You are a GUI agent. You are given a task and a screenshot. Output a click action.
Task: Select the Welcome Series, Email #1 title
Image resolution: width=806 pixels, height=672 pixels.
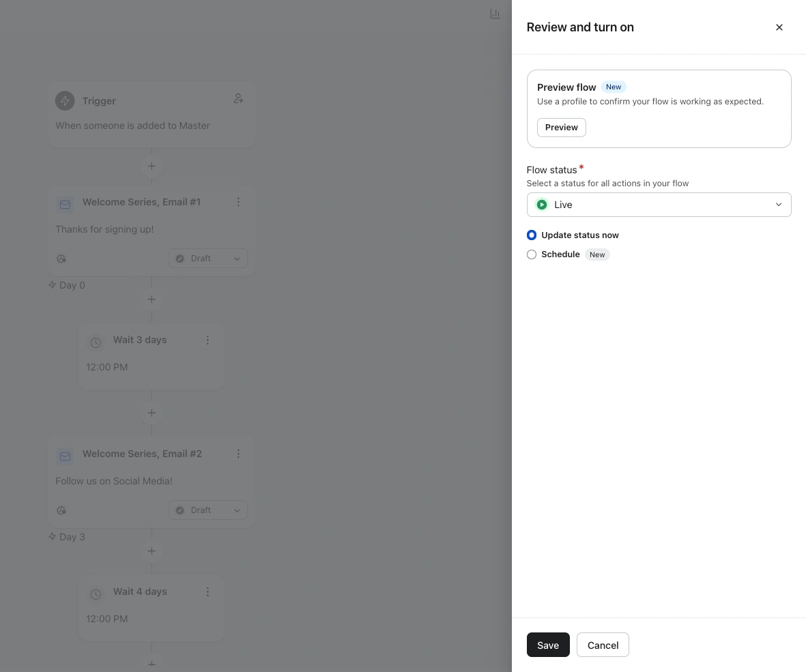coord(141,202)
